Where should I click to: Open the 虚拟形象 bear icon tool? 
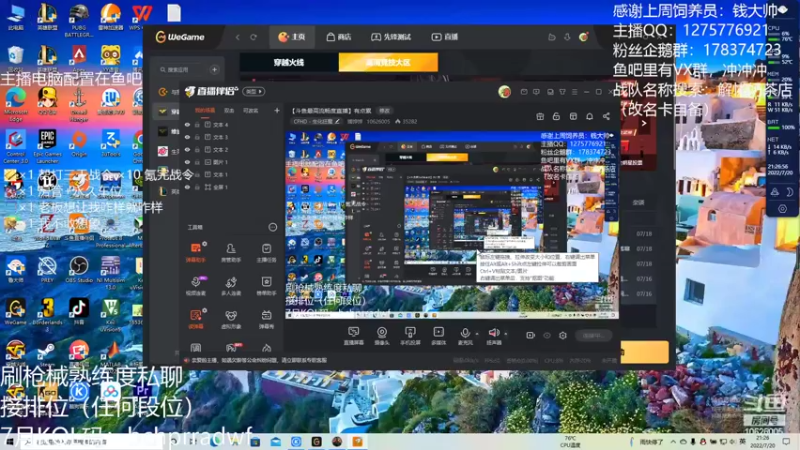coord(231,319)
